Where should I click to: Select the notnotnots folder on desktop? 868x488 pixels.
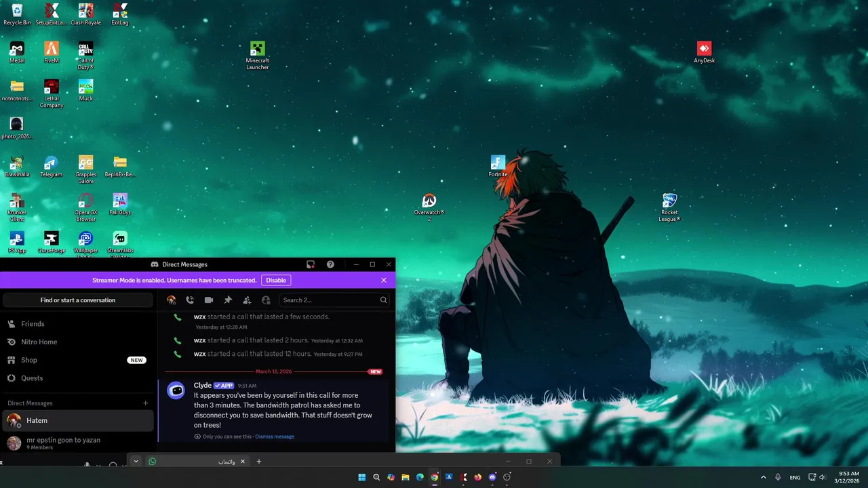coord(17,90)
